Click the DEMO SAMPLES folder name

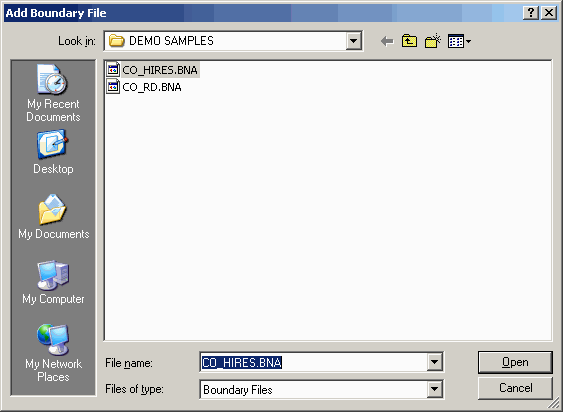click(171, 41)
